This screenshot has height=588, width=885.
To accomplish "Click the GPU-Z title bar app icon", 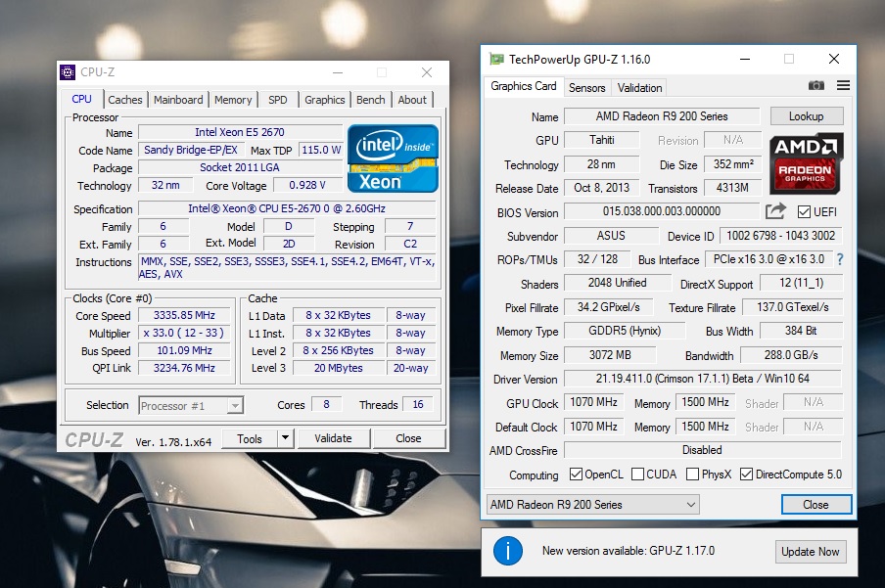I will point(496,59).
